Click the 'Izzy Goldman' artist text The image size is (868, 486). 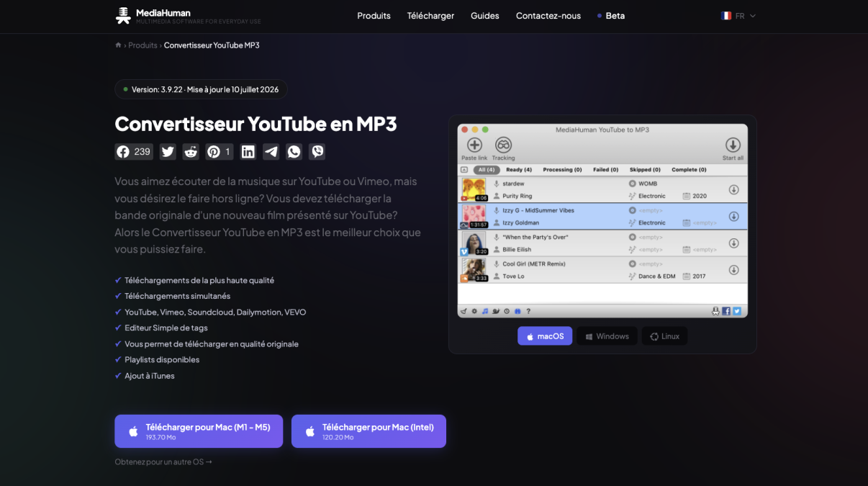[x=520, y=222]
